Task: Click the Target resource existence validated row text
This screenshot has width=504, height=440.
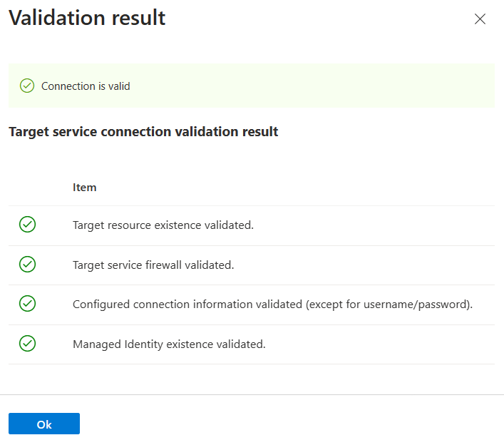Action: (x=163, y=225)
